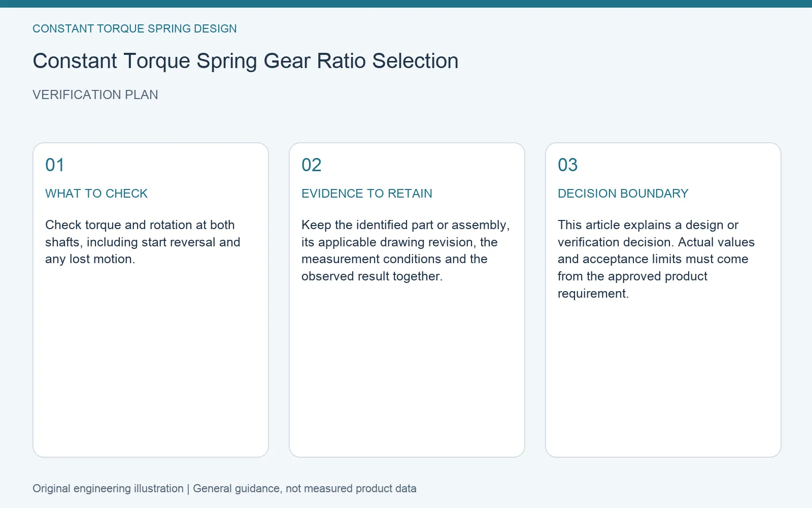Click the card number '02'
812x508 pixels.
pyautogui.click(x=312, y=165)
